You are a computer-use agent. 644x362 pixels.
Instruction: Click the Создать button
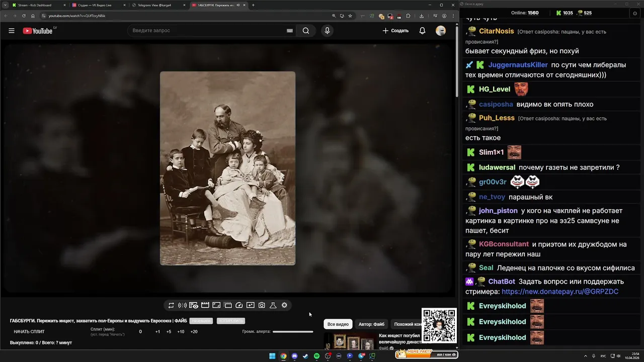tap(395, 31)
